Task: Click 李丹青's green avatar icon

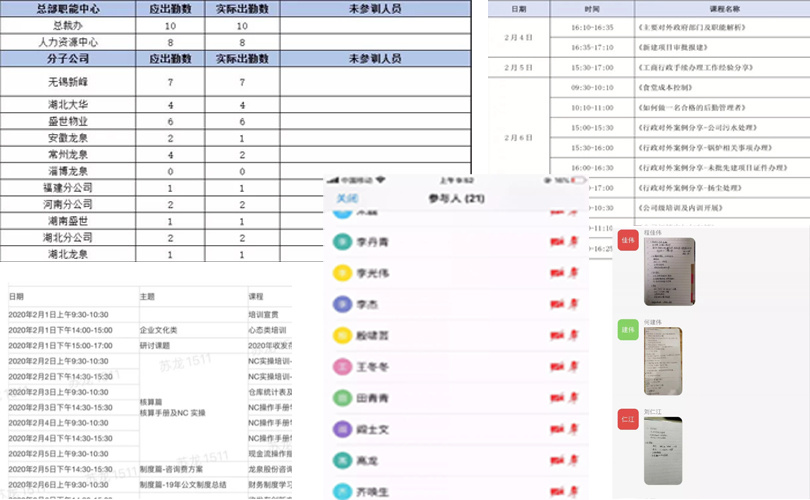Action: pos(341,241)
